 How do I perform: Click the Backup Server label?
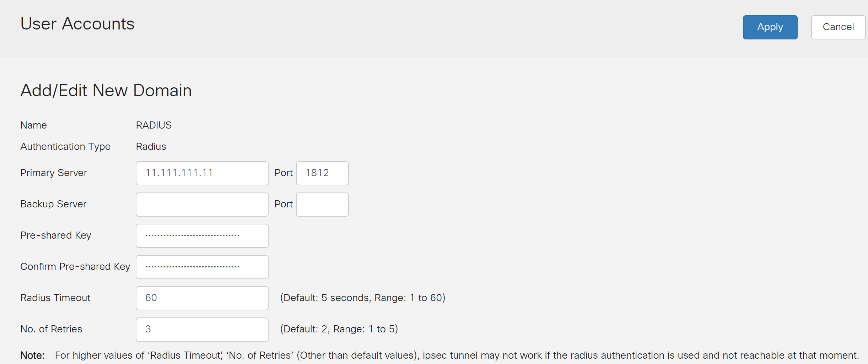click(53, 204)
